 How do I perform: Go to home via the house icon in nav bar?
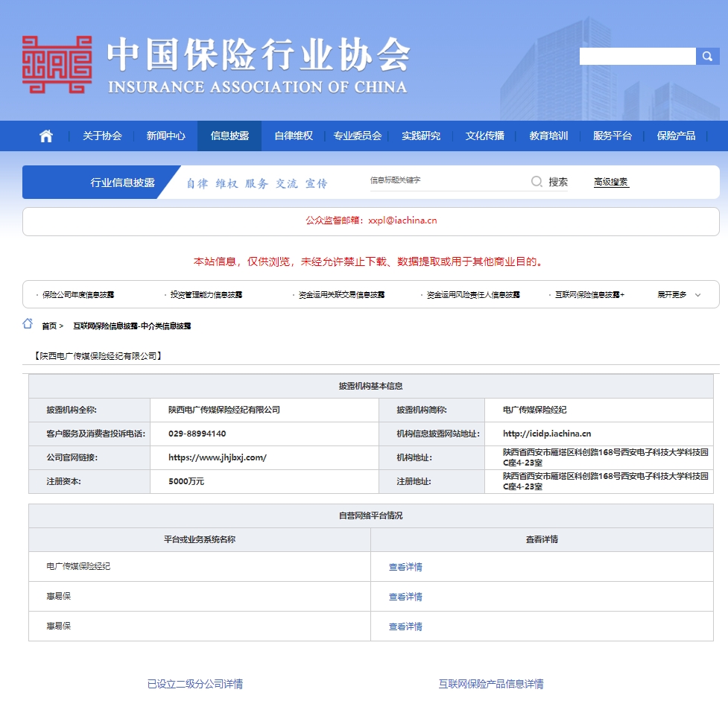46,136
